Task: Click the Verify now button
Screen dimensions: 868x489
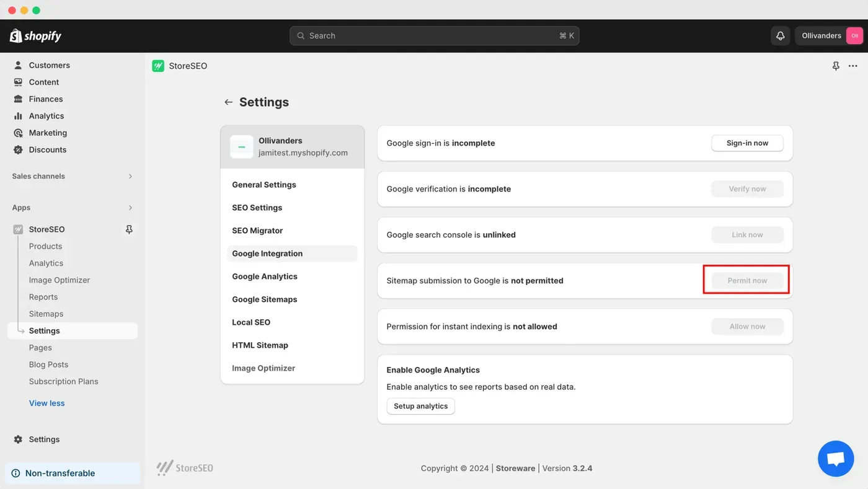Action: 747,189
